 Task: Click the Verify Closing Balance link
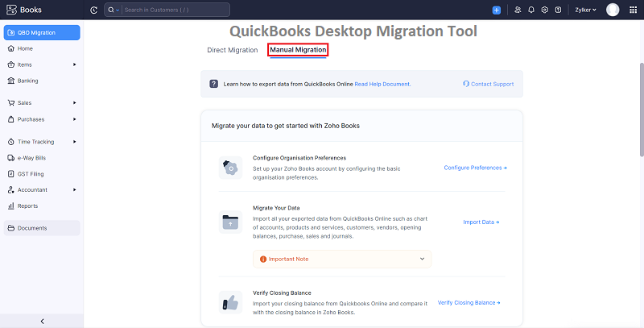[x=469, y=302]
